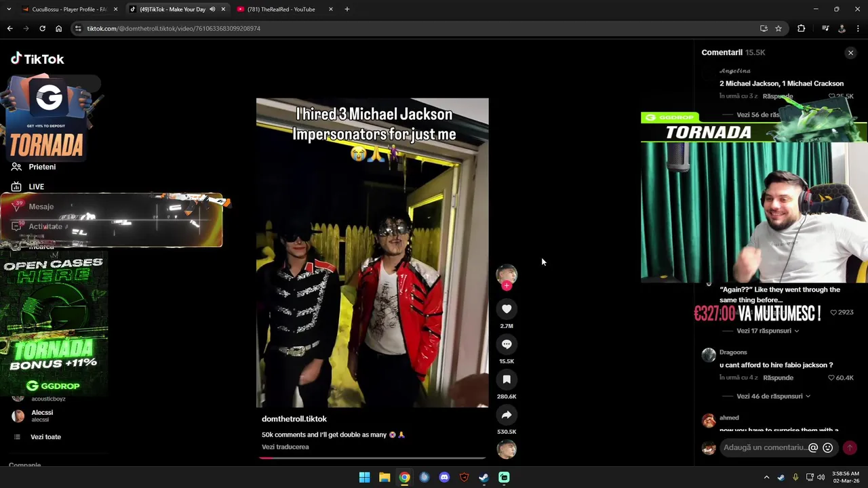Viewport: 868px width, 488px height.
Task: Go to the browser home page
Action: 58,28
